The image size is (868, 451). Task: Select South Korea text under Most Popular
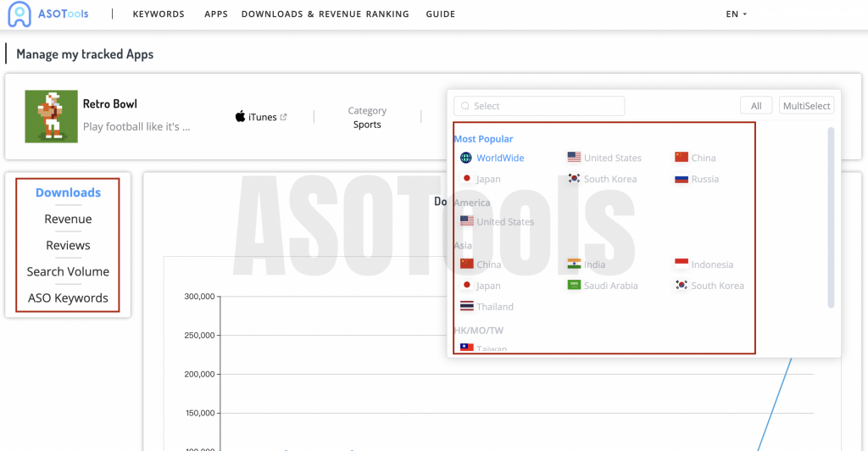(x=610, y=179)
